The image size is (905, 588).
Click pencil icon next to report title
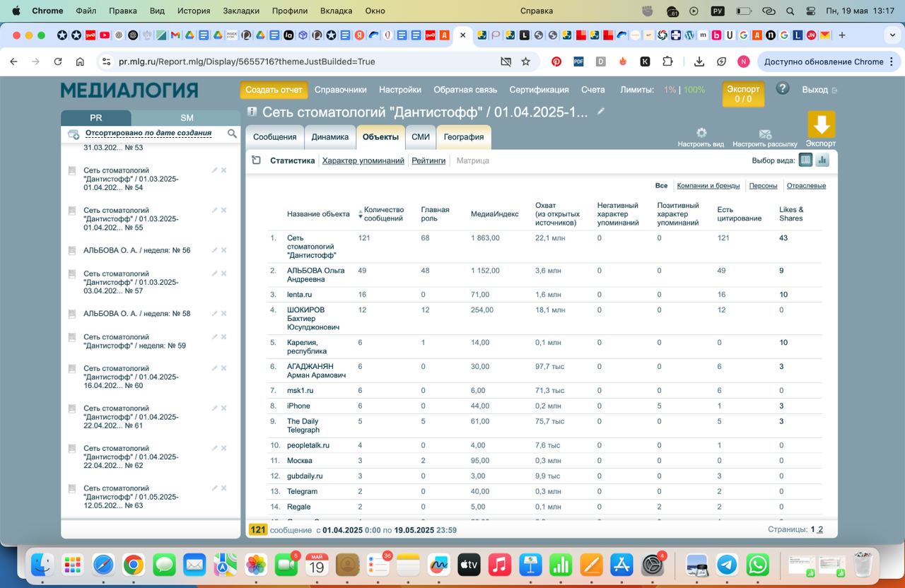[601, 112]
